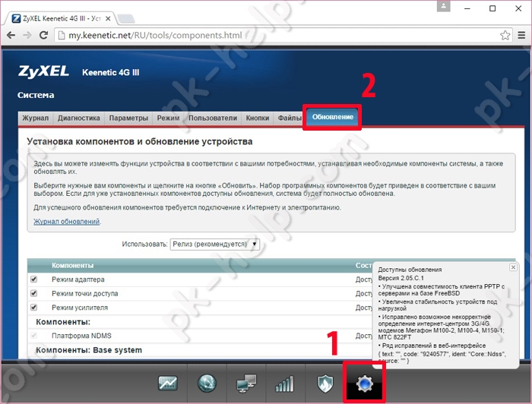The image size is (532, 404).
Task: Open the system gear icon
Action: pyautogui.click(x=364, y=383)
